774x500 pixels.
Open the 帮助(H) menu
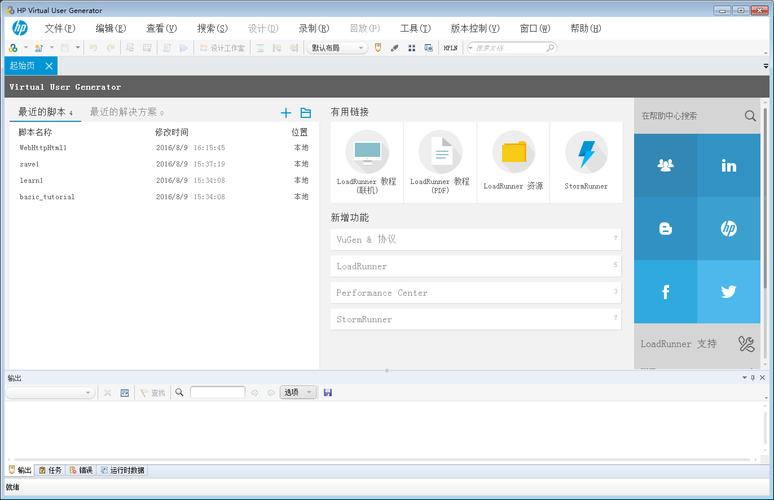coord(585,28)
